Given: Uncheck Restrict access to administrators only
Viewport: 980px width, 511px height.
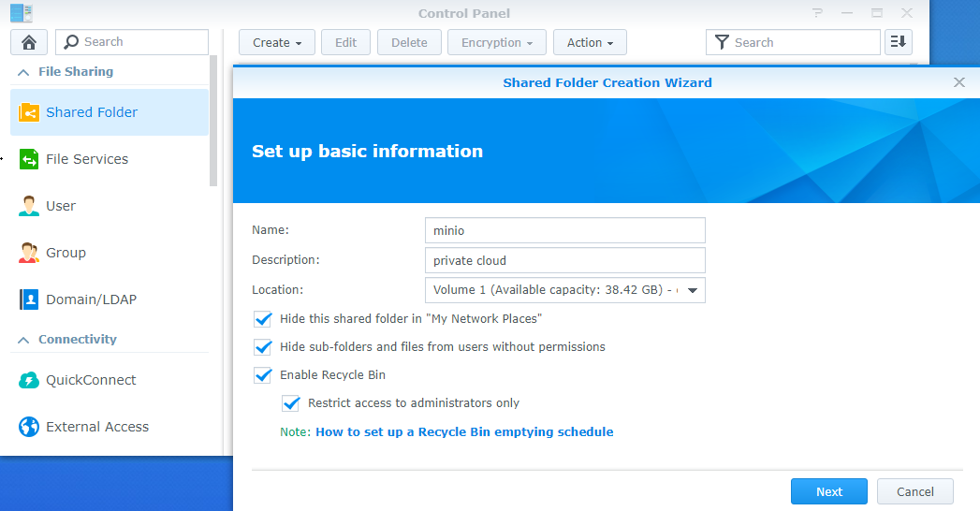Looking at the screenshot, I should click(x=291, y=403).
